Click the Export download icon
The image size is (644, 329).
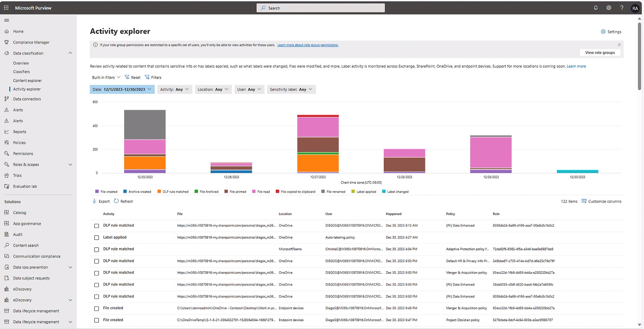tap(94, 201)
